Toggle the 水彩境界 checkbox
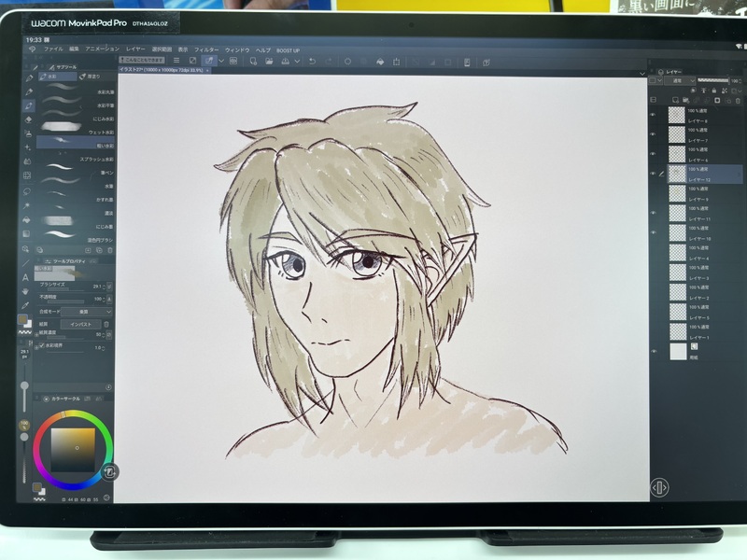This screenshot has height=560, width=747. tap(42, 345)
